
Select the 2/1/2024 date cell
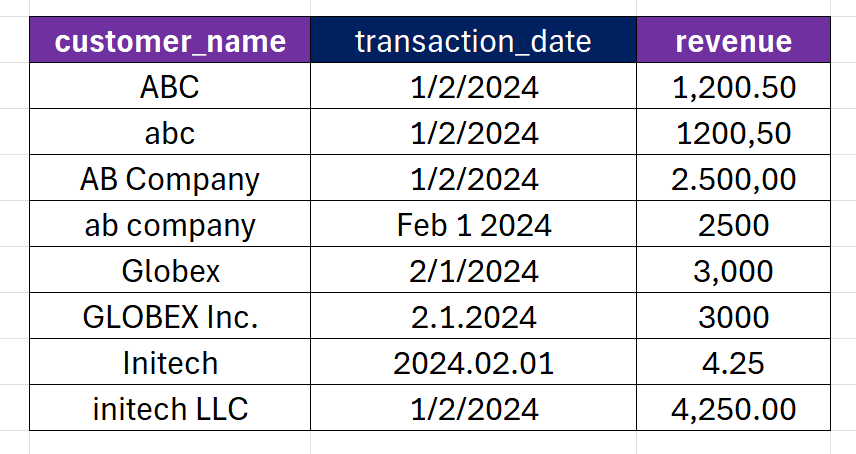[473, 271]
